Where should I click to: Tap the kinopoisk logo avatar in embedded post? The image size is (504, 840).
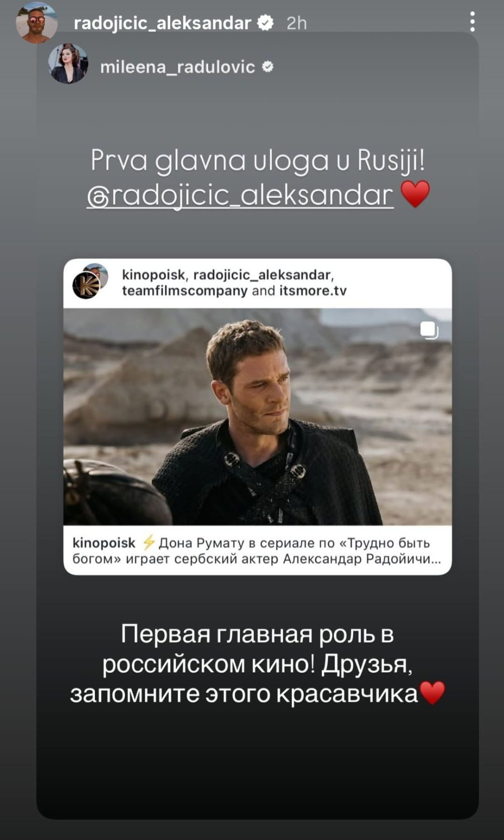87,285
